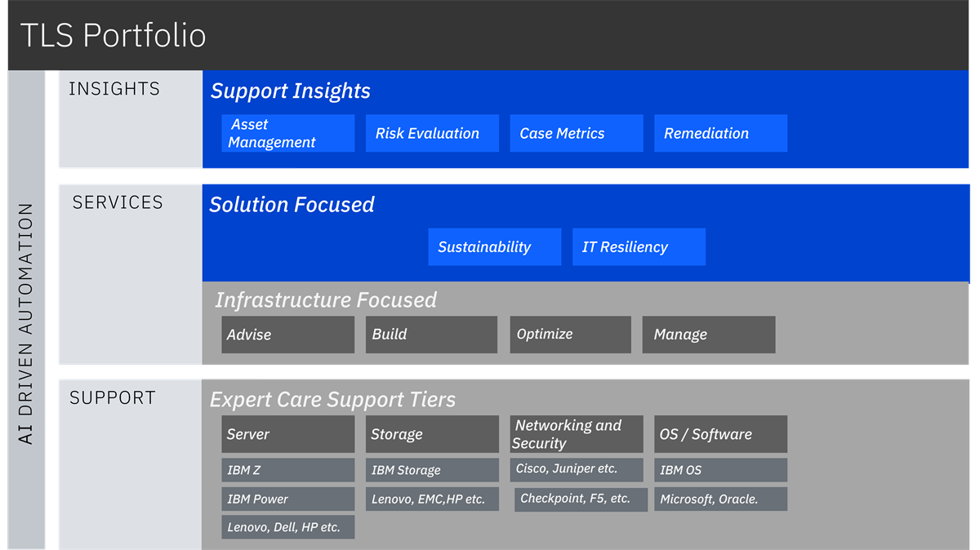This screenshot has width=980, height=550.
Task: Select the Storage support tier
Action: [432, 434]
